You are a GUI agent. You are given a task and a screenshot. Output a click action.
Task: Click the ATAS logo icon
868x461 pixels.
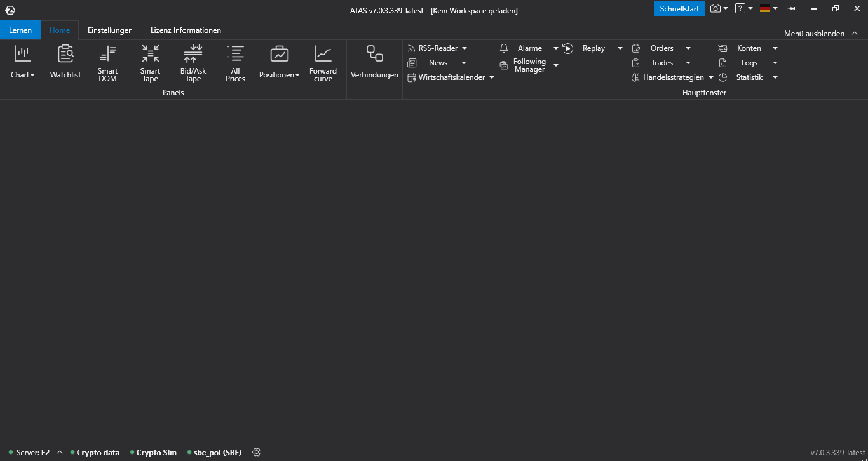pyautogui.click(x=10, y=10)
